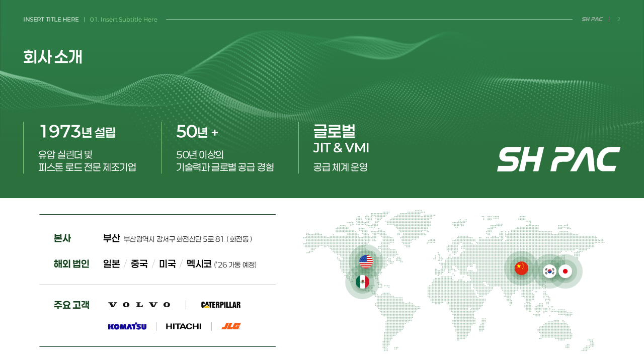Click the page number 2 in header
This screenshot has height=362, width=644.
click(619, 20)
